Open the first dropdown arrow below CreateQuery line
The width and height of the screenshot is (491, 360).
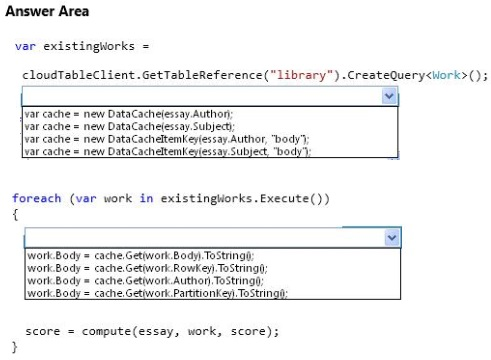point(389,96)
